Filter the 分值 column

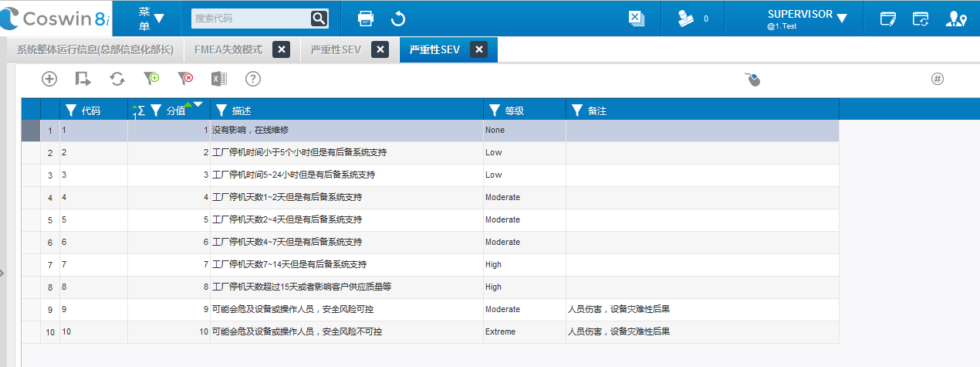click(156, 110)
